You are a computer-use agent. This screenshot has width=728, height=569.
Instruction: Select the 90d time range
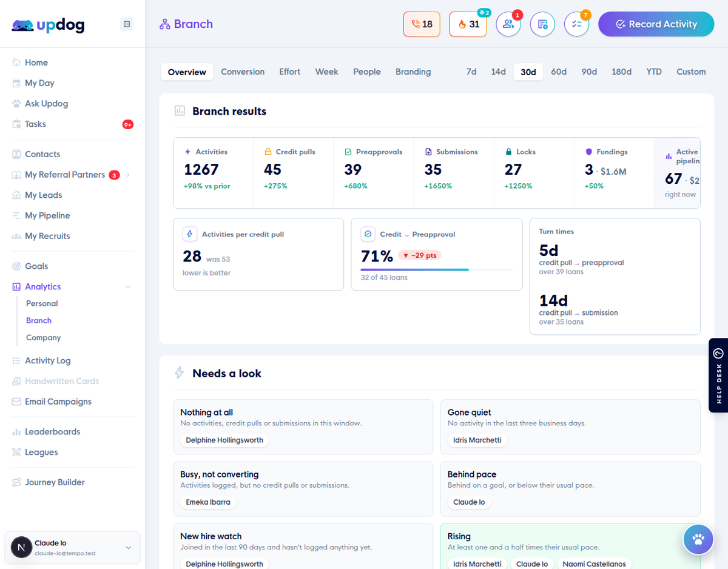(x=589, y=72)
